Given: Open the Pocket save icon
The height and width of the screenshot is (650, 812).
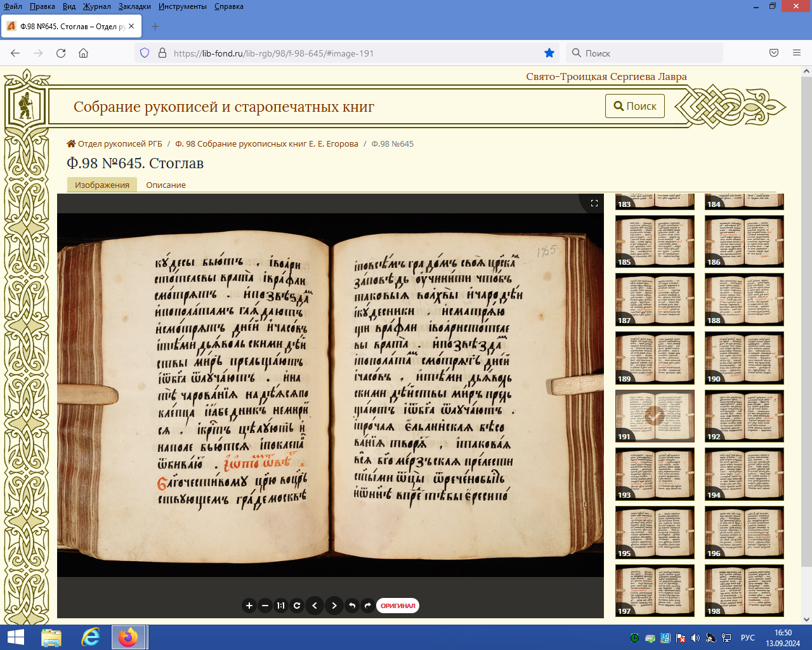Looking at the screenshot, I should pyautogui.click(x=774, y=53).
